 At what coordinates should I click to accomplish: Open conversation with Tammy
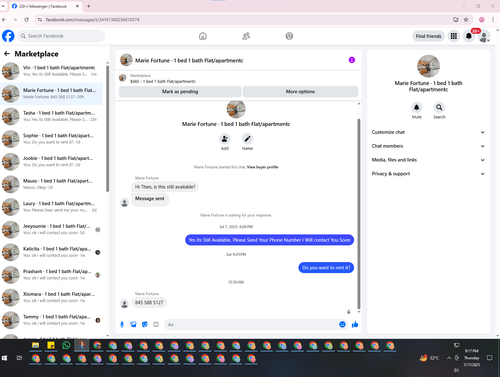[52, 320]
